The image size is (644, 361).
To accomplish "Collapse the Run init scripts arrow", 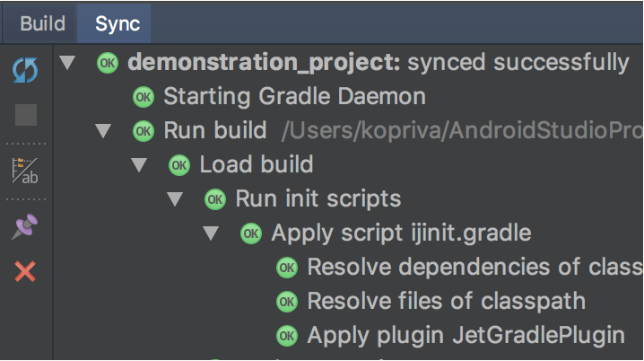I will click(175, 199).
